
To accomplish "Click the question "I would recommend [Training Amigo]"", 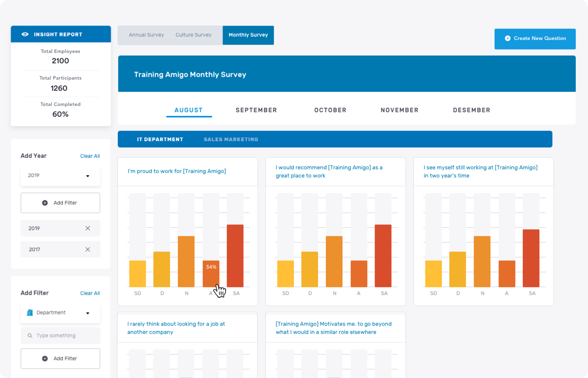I will pos(329,171).
